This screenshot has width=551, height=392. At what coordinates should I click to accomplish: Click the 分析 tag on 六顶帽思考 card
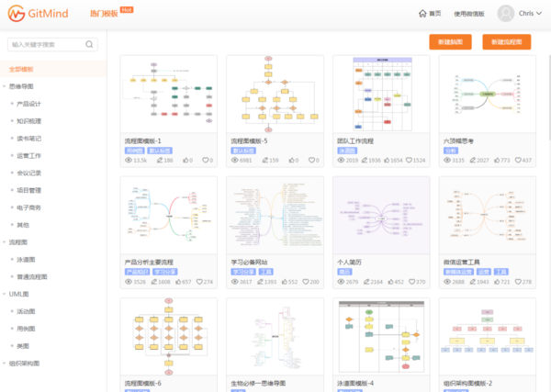(451, 151)
